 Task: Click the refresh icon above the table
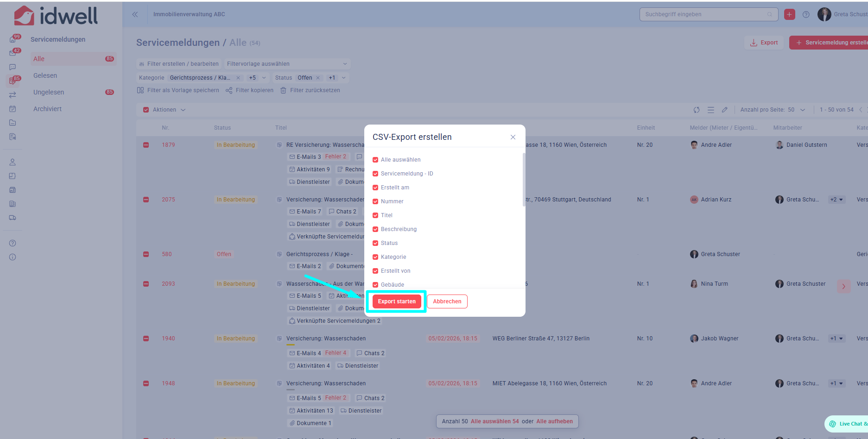[696, 110]
